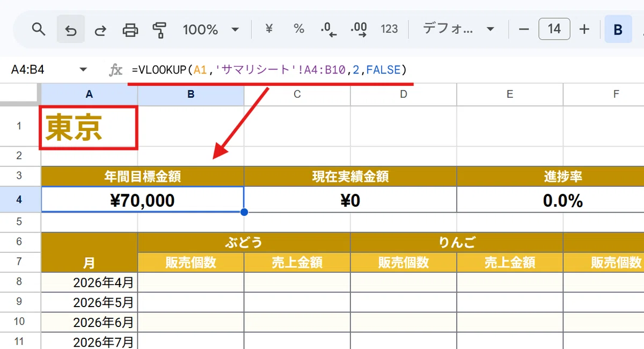Screen dimensions: 644x349
Task: Select the ぶどう header cell
Action: tap(244, 242)
